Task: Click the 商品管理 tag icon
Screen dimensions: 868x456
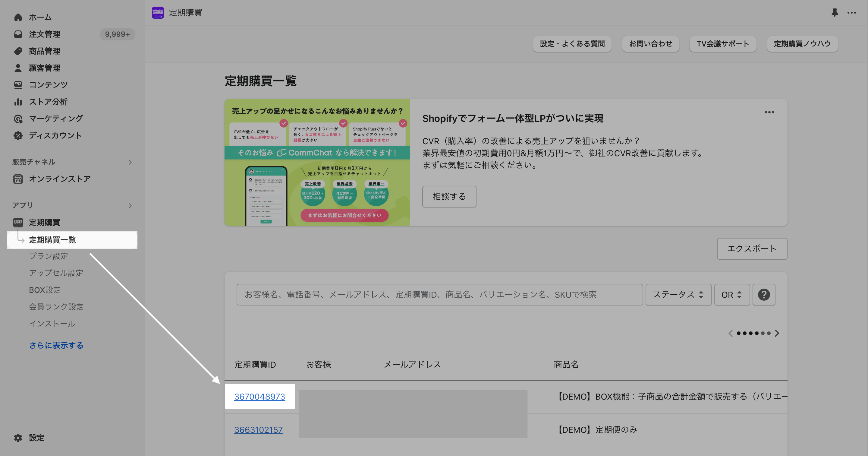Action: tap(18, 51)
